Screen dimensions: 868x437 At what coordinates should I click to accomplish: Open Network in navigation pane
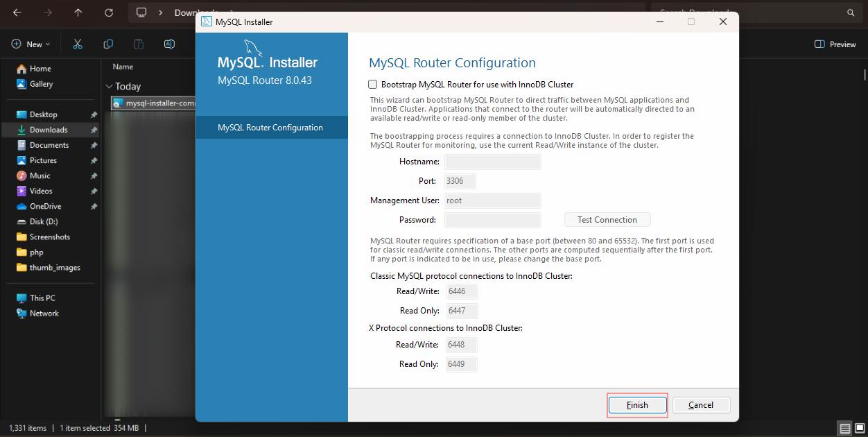[44, 313]
